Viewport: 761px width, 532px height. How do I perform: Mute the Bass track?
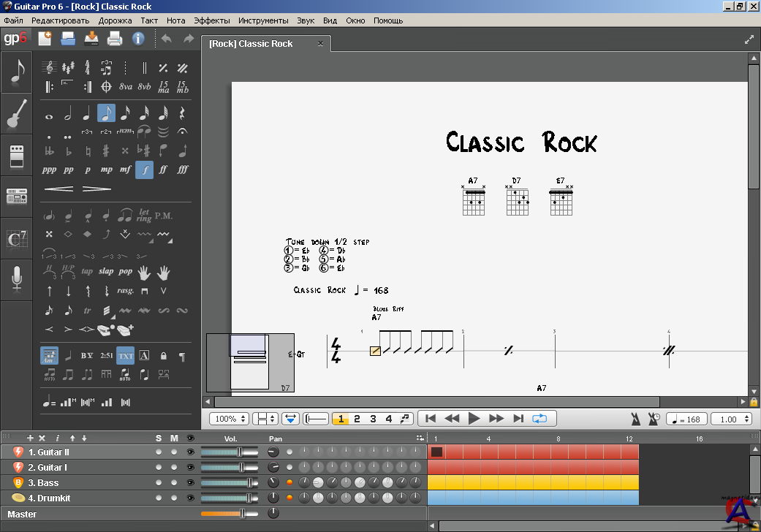coord(174,483)
